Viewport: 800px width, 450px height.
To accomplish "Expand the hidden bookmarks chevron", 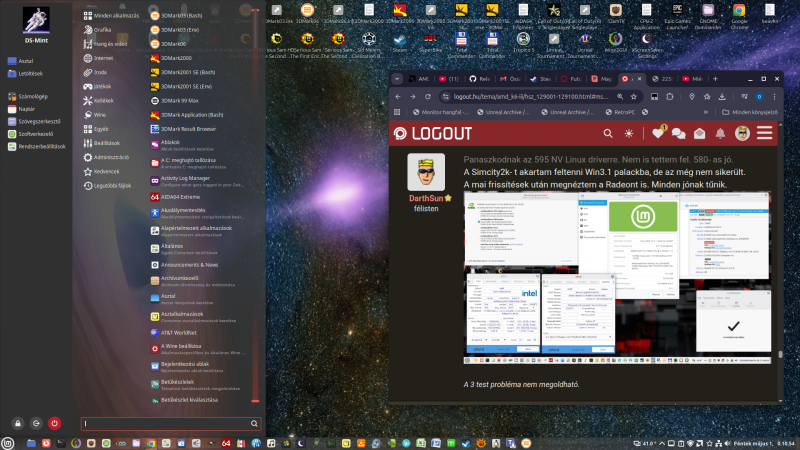I will click(x=706, y=112).
